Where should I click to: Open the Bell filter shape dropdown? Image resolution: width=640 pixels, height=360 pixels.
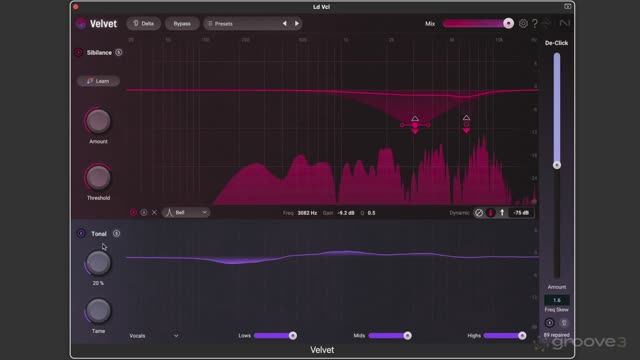pos(186,213)
